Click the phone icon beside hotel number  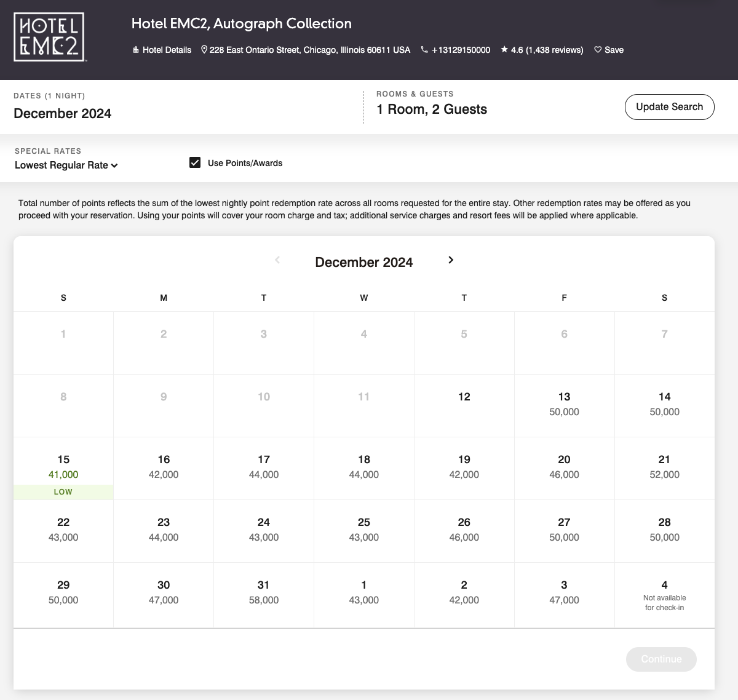pyautogui.click(x=424, y=50)
